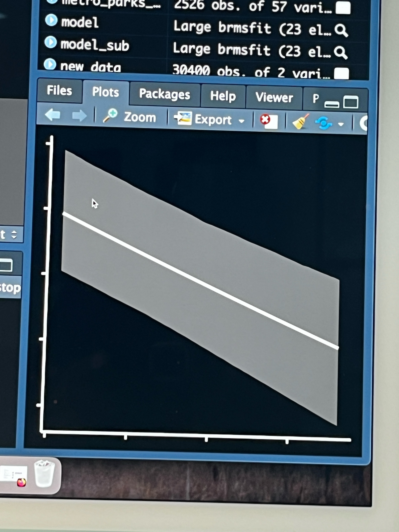The width and height of the screenshot is (399, 532).
Task: Maximize the Plots pane
Action: tap(351, 102)
